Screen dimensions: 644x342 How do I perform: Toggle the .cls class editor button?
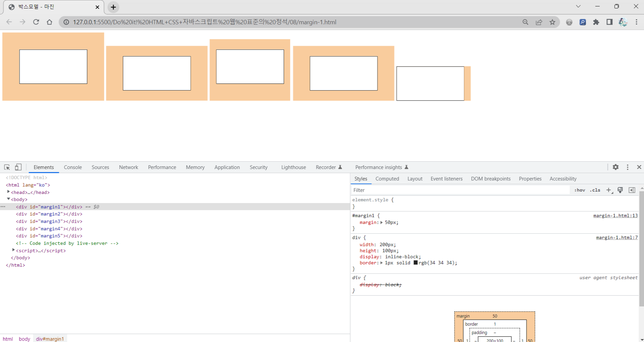tap(595, 190)
